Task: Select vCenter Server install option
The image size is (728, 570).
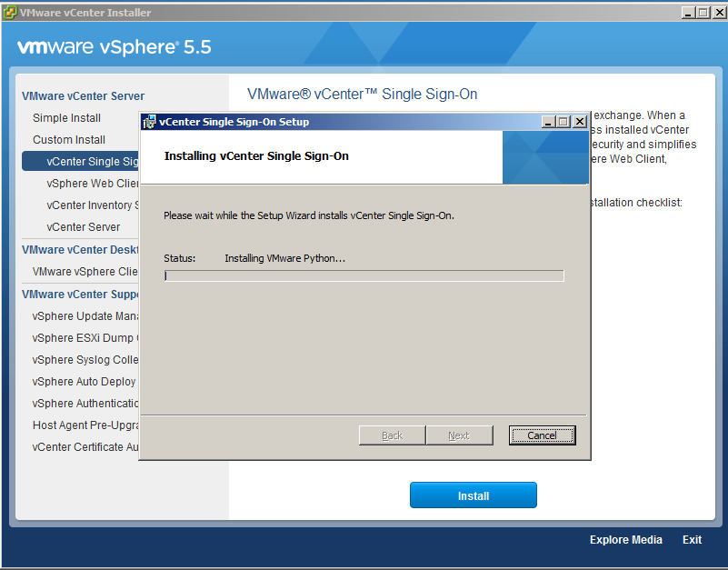Action: tap(84, 227)
